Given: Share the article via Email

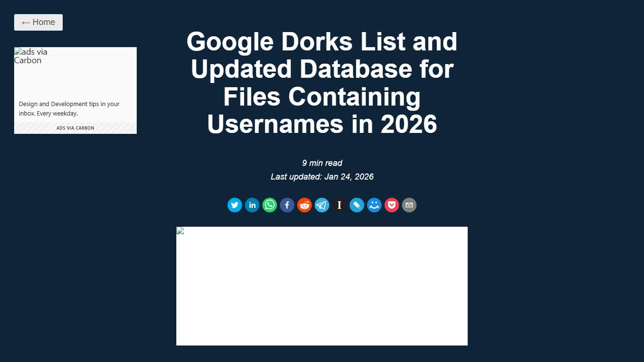Looking at the screenshot, I should (409, 205).
